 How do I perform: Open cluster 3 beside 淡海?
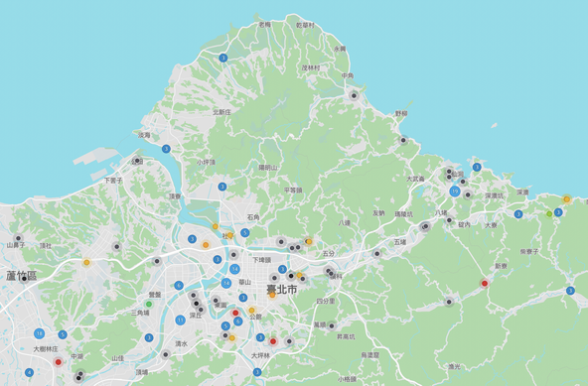click(166, 149)
